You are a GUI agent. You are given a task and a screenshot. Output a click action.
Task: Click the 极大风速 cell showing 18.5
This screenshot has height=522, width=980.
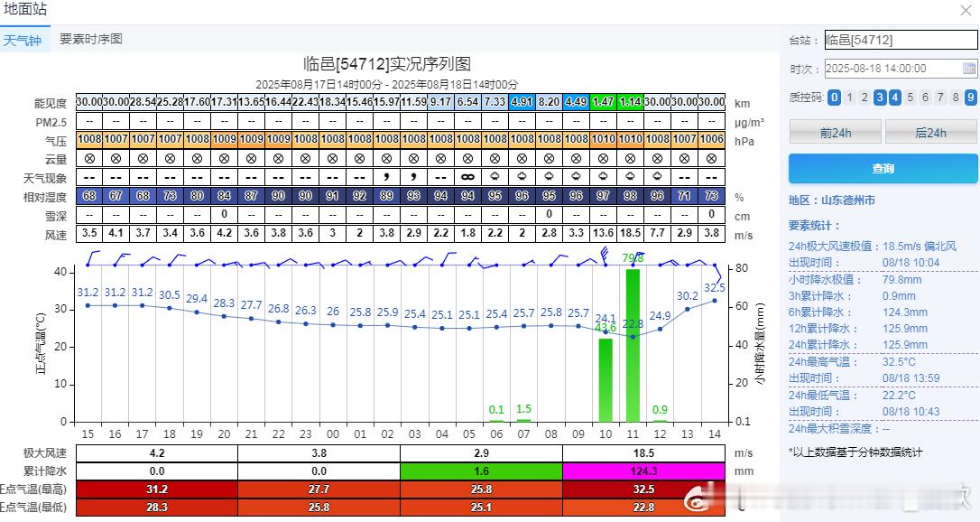[643, 452]
